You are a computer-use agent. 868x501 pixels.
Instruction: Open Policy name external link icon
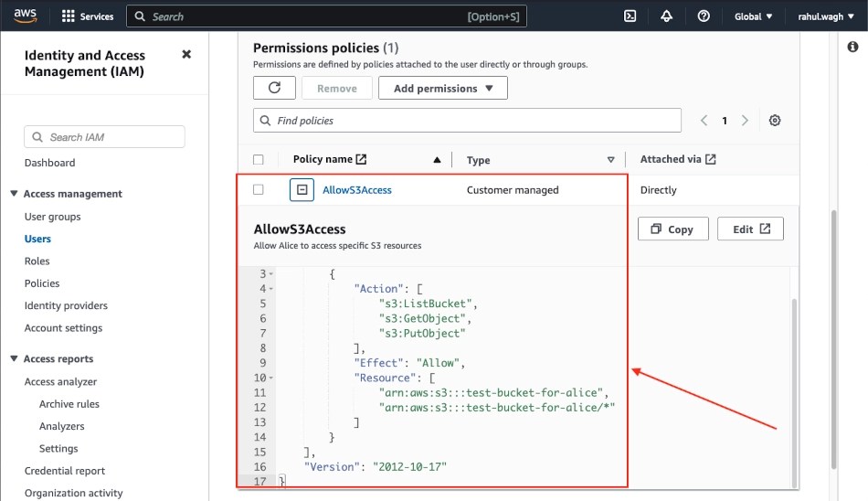coord(361,159)
